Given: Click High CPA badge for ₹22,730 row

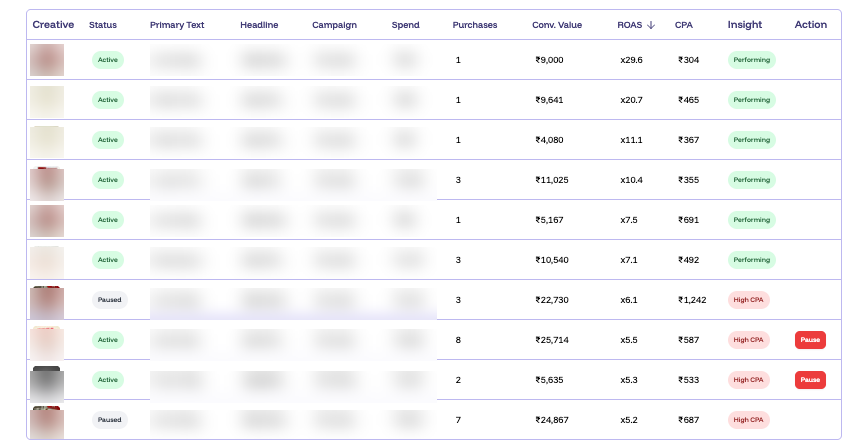Looking at the screenshot, I should [748, 300].
